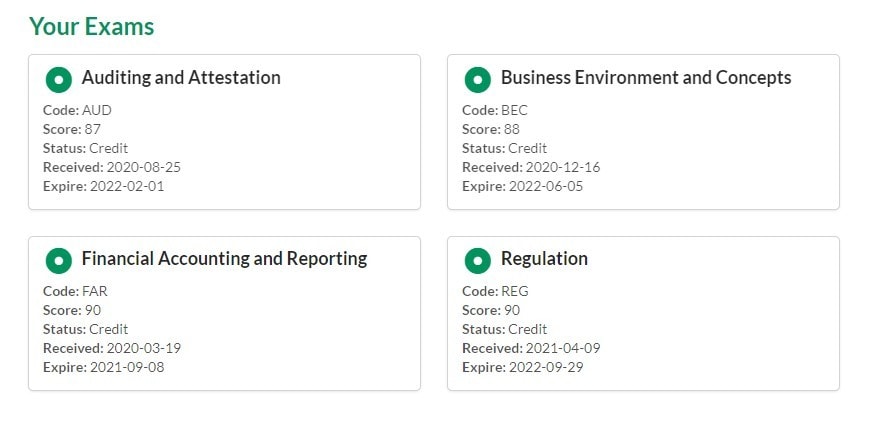Select the Code: BEC line

(x=494, y=110)
